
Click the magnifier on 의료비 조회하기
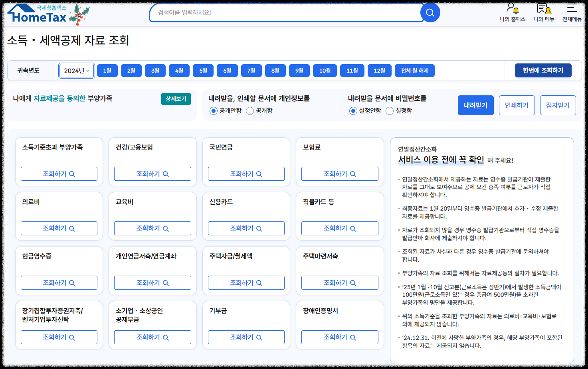click(72, 228)
